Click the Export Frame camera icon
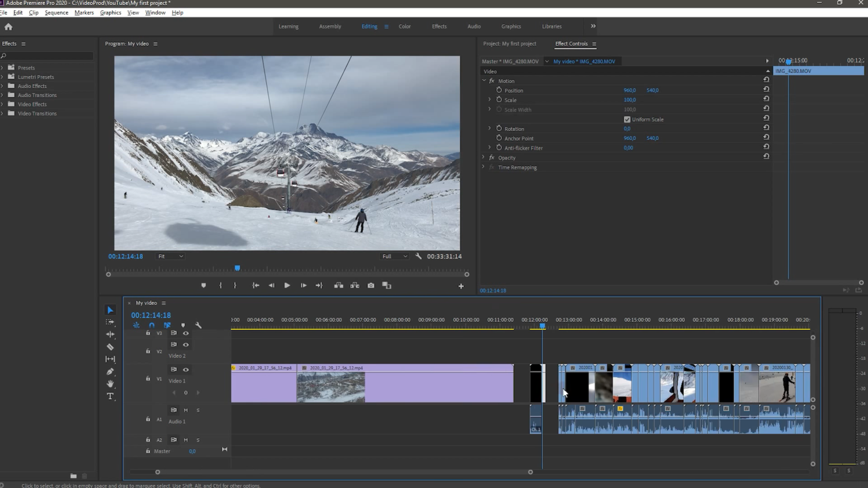868x488 pixels. click(x=371, y=286)
